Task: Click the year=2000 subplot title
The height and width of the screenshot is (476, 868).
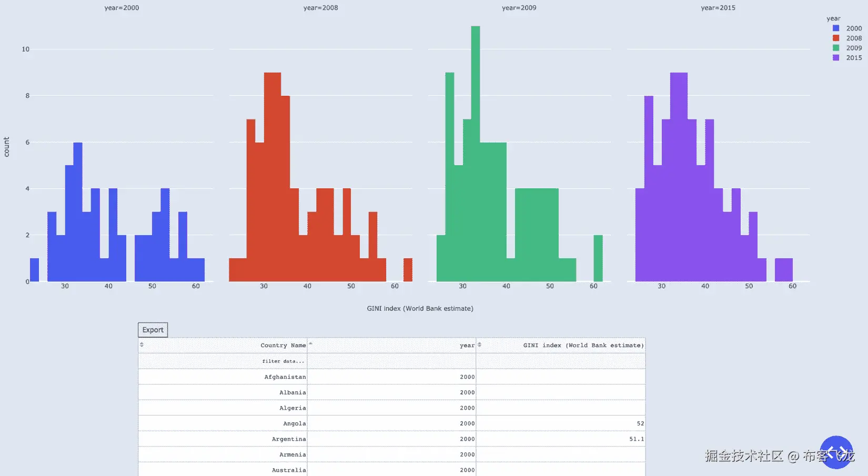Action: 122,8
